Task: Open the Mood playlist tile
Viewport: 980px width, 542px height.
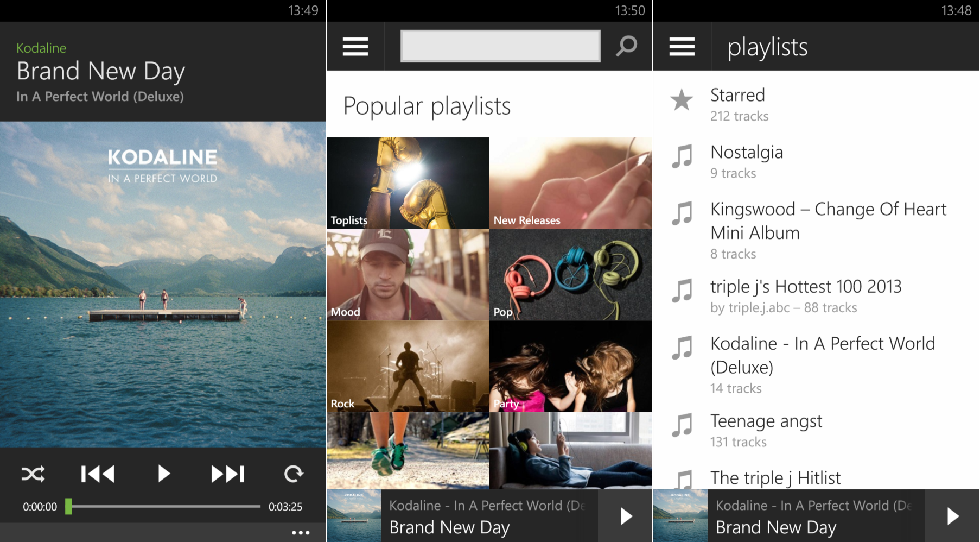Action: point(408,275)
